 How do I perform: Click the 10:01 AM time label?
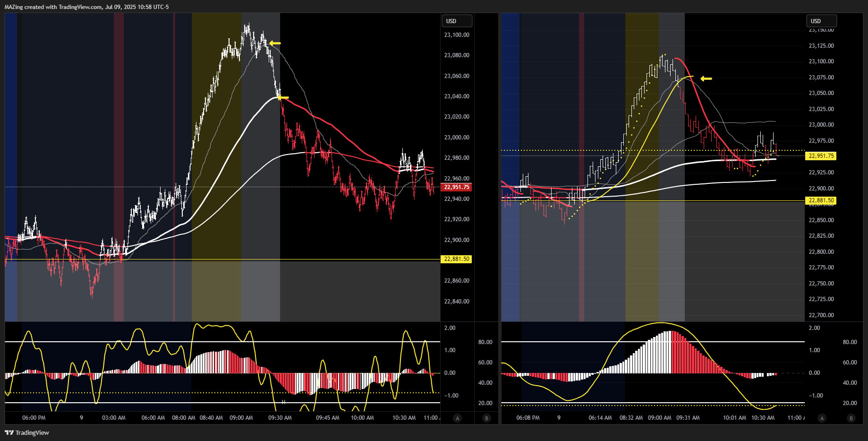pyautogui.click(x=735, y=418)
